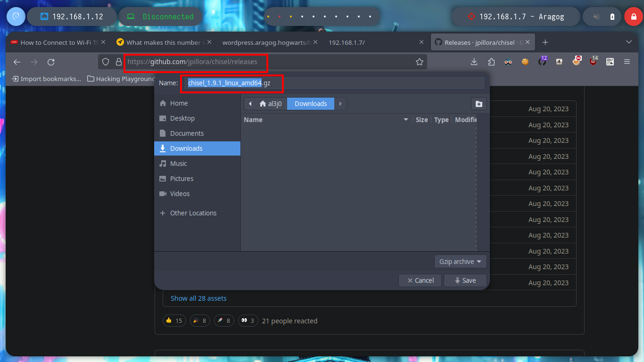Create a new folder with the folder-plus icon
This screenshot has height=362, width=644.
(479, 104)
